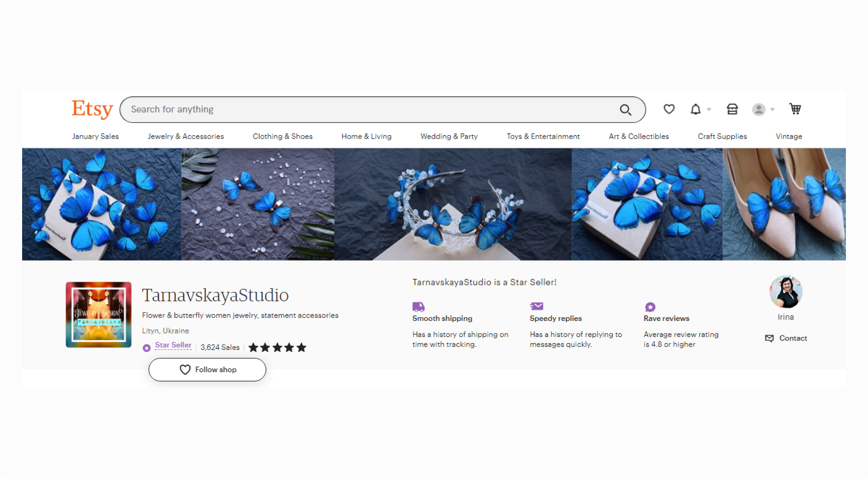
Task: Open the shopping cart icon
Action: (795, 109)
